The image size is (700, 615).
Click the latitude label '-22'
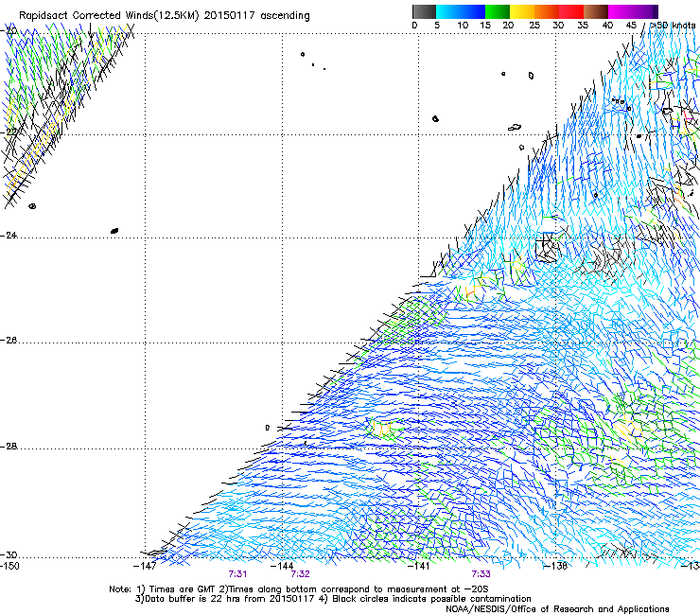pos(9,132)
